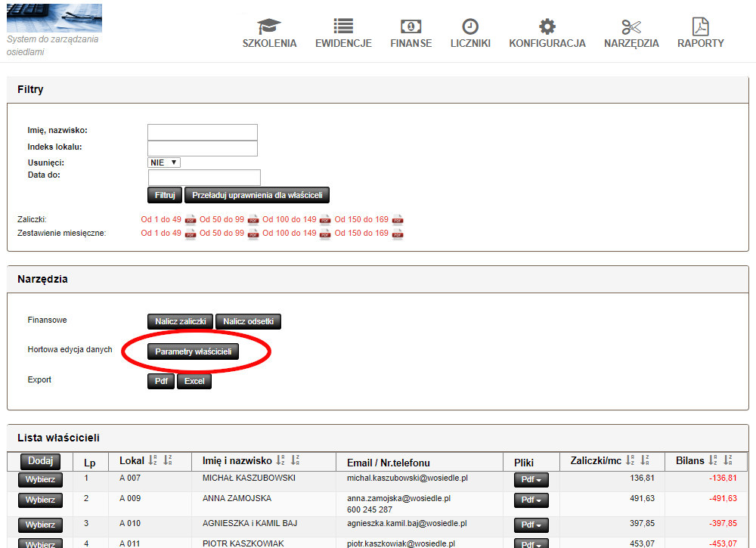Image resolution: width=756 pixels, height=548 pixels.
Task: Click zaliczki value 136,81
Action: 642,478
